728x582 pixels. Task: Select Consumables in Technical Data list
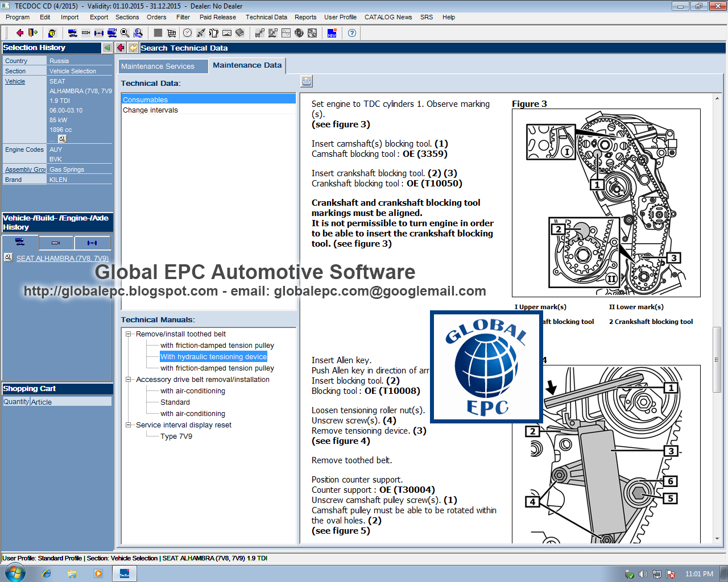tap(209, 99)
